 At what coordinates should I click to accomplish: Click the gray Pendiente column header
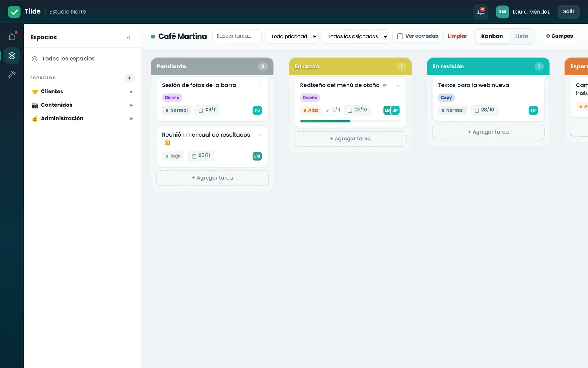[x=212, y=67]
